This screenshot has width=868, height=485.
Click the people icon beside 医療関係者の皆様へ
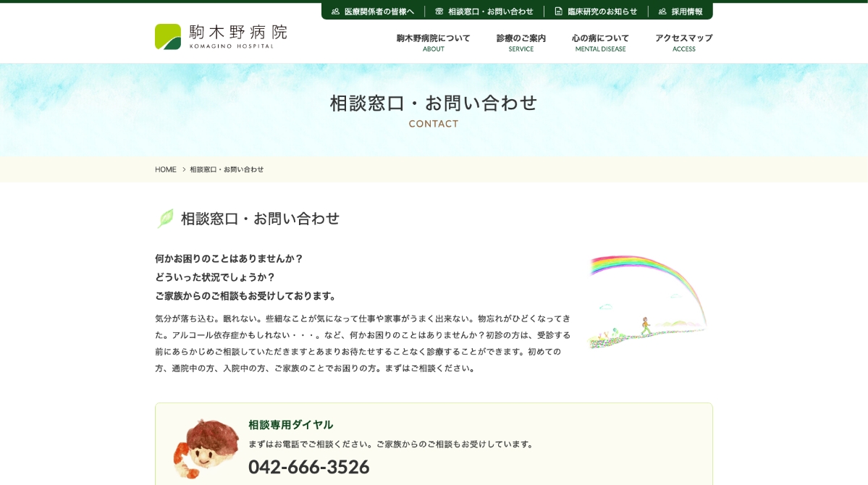coord(335,12)
